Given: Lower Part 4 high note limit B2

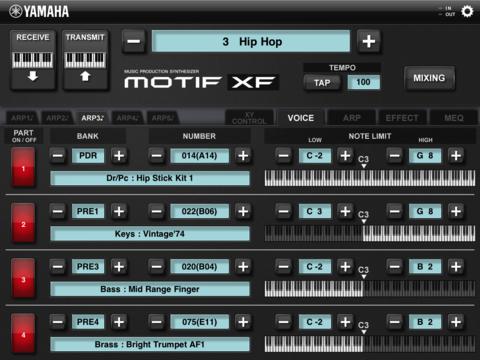Looking at the screenshot, I should click(x=394, y=322).
